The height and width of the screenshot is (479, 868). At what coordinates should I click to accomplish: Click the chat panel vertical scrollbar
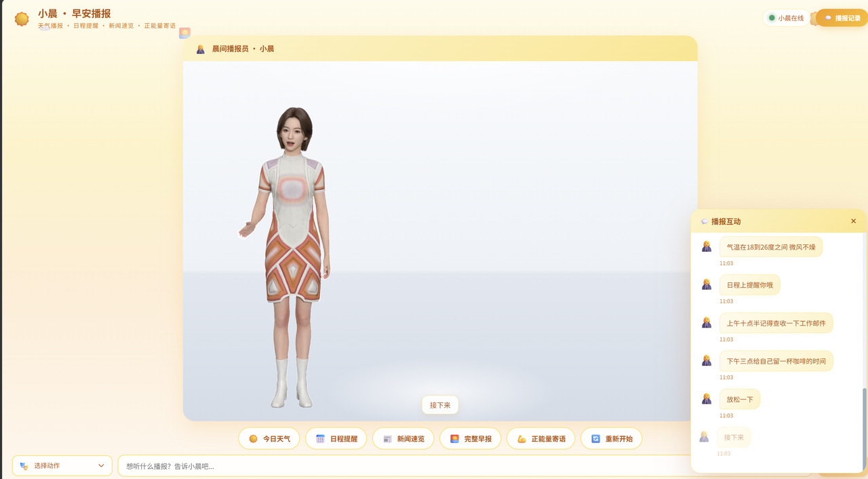(x=864, y=429)
